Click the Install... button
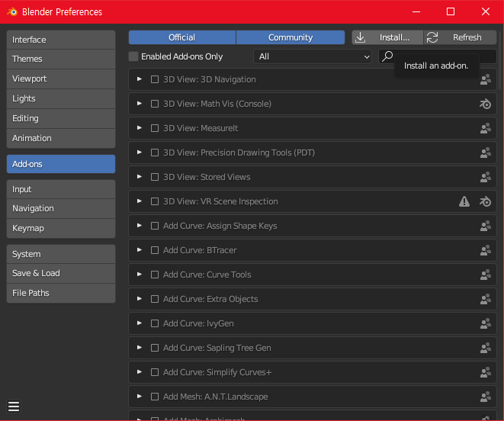 click(387, 37)
